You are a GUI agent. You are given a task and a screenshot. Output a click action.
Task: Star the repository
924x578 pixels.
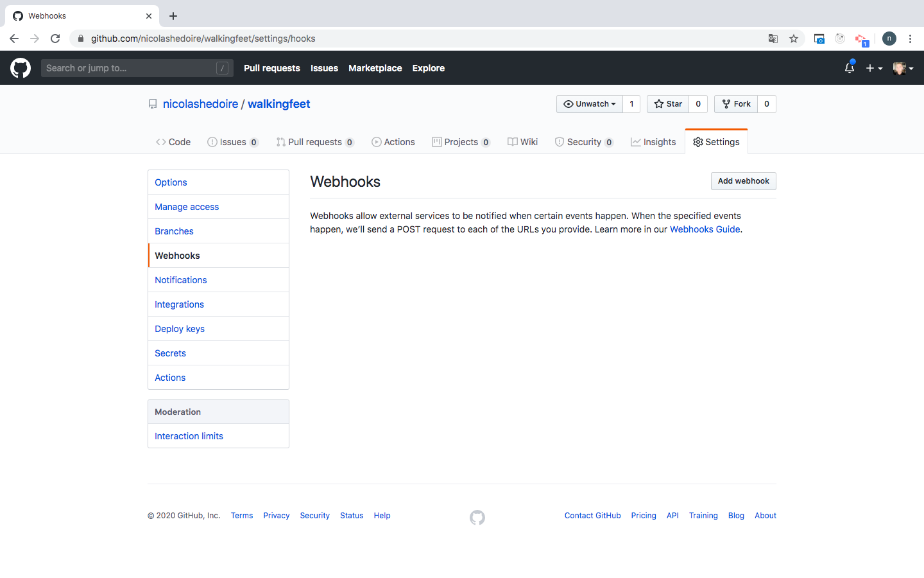point(668,104)
